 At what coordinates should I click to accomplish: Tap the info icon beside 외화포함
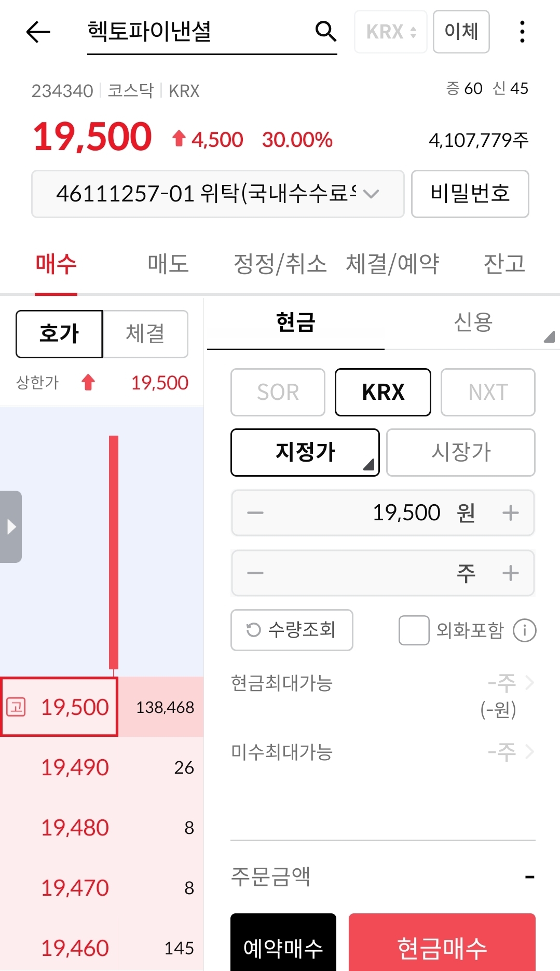point(524,630)
